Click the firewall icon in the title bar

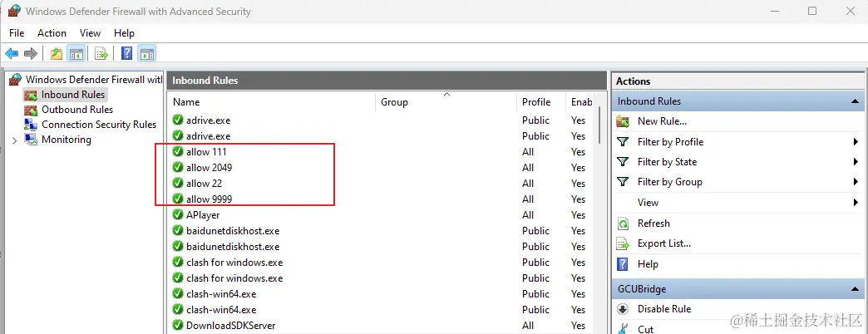click(14, 11)
